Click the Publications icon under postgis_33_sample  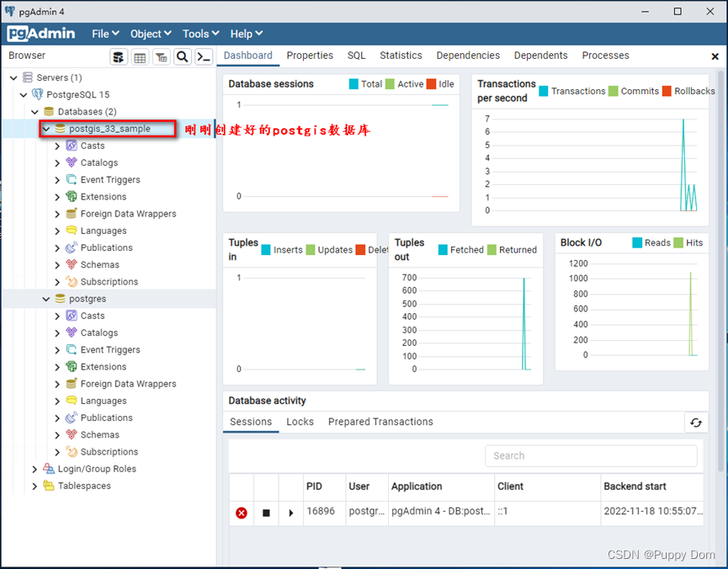[x=72, y=247]
